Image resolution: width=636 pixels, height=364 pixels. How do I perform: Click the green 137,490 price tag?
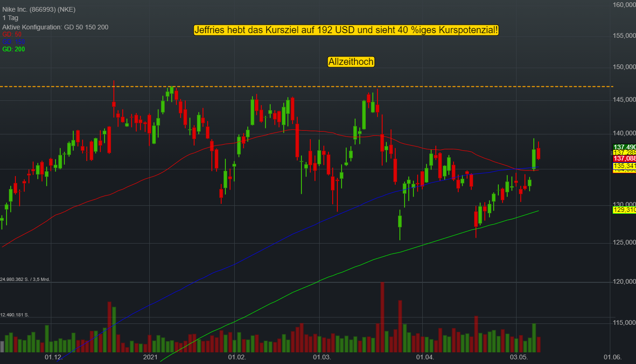tap(624, 147)
